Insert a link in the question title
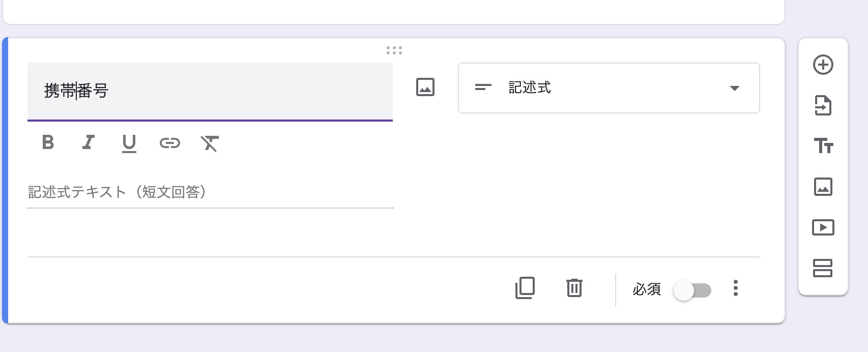Viewport: 868px width, 352px height. click(x=169, y=143)
